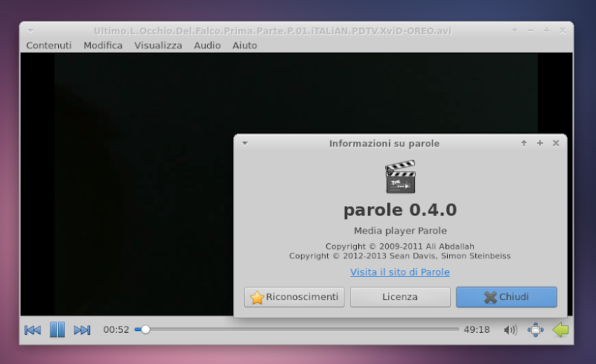Open main player window menu arrow
Image resolution: width=596 pixels, height=364 pixels.
pyautogui.click(x=31, y=31)
